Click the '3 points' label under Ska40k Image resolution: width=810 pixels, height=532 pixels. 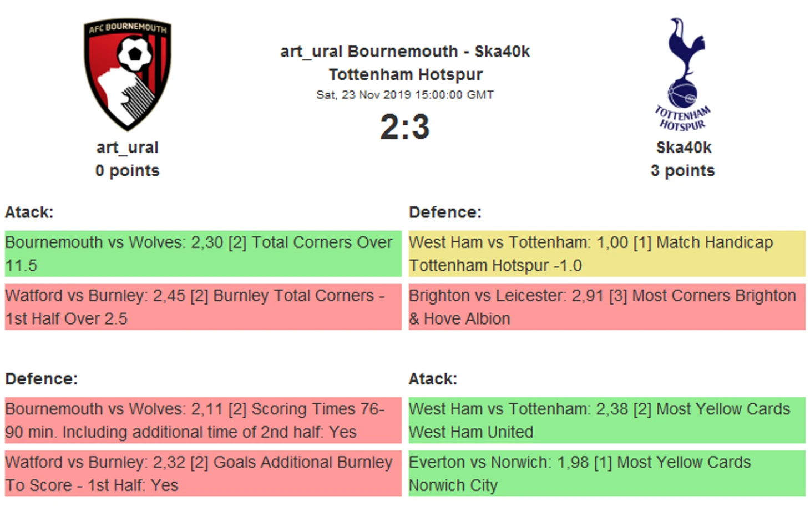pyautogui.click(x=682, y=171)
